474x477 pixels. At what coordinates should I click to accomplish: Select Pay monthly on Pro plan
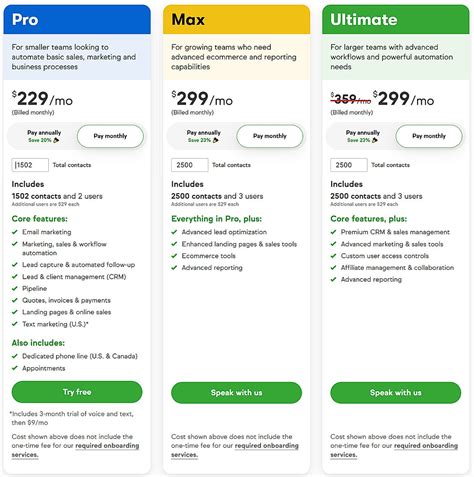point(110,136)
